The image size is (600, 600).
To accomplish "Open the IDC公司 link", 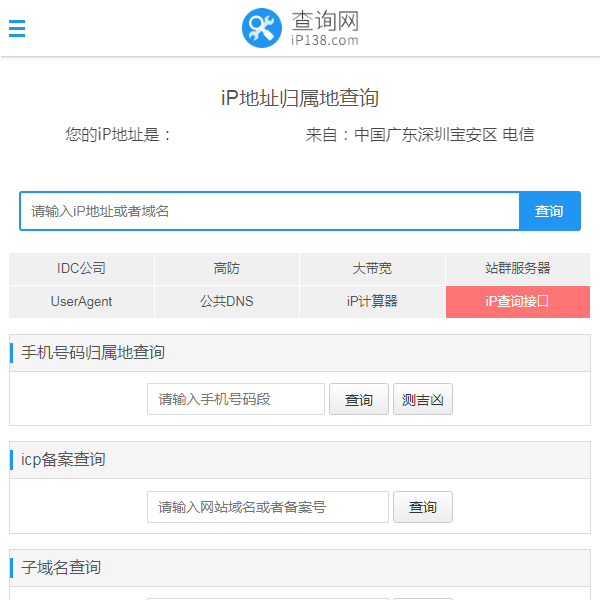I will [x=82, y=269].
